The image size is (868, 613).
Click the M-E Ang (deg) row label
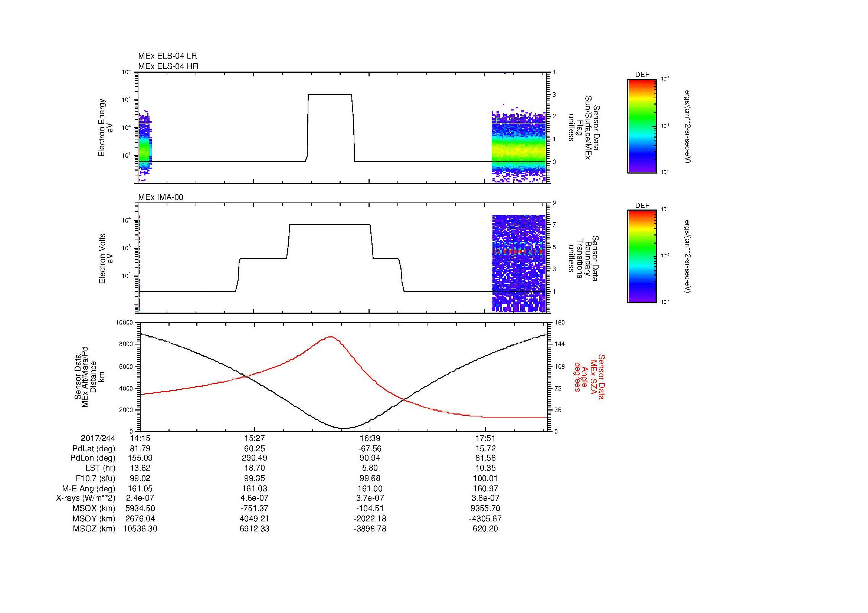tap(89, 488)
